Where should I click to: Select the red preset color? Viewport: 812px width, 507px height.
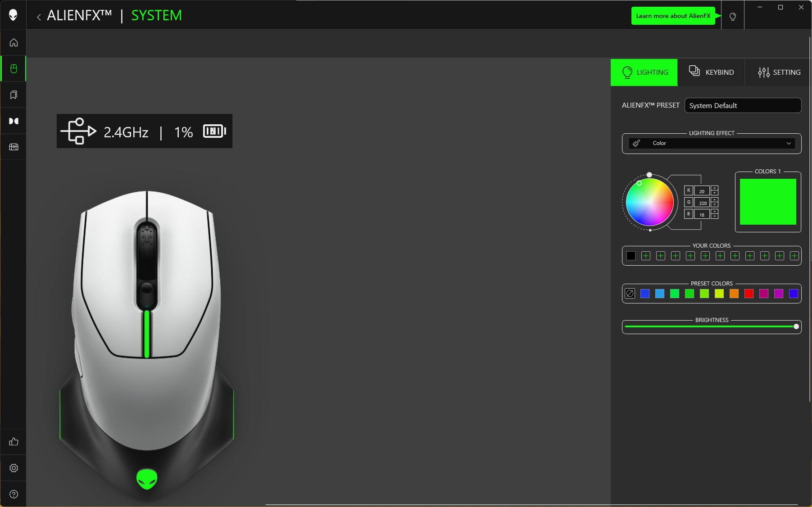(749, 294)
